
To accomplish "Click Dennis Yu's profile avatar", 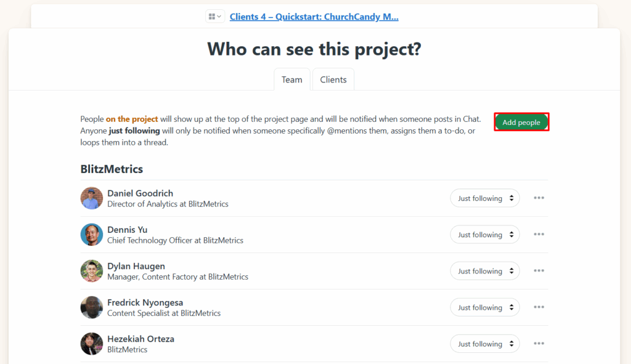I will pos(92,235).
